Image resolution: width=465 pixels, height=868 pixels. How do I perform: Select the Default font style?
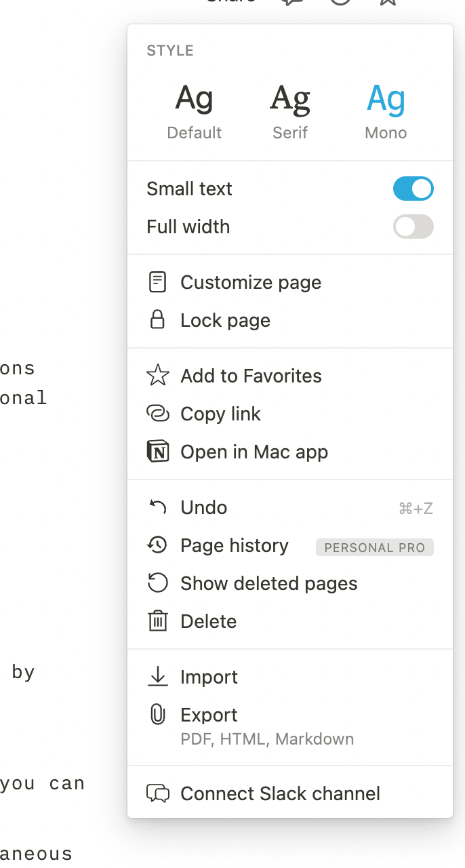tap(195, 111)
